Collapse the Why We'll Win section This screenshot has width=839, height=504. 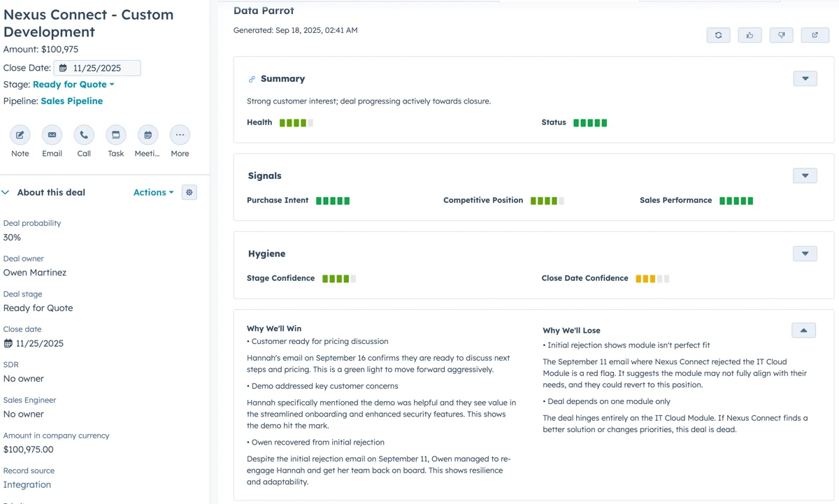[x=803, y=329]
